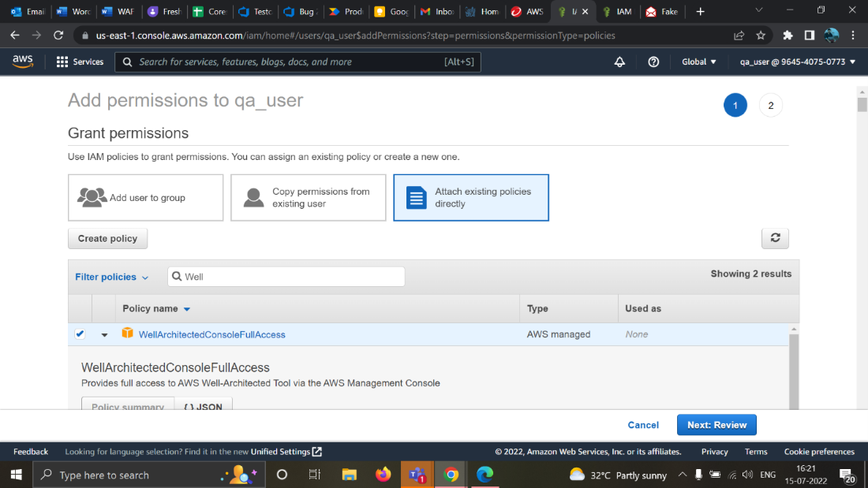Open the Terms footer link
The image size is (868, 488).
(x=756, y=452)
